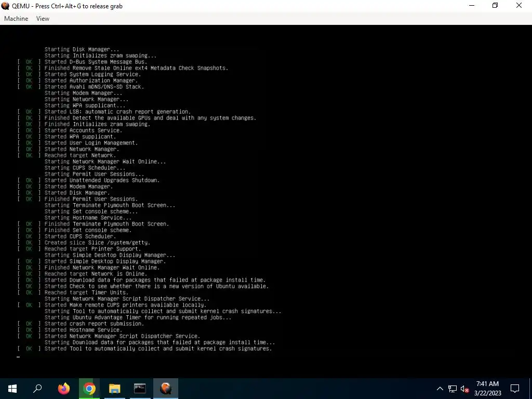Click 'Started Unattended Upgrades Shutdown.' line
The image size is (532, 399).
click(x=102, y=180)
